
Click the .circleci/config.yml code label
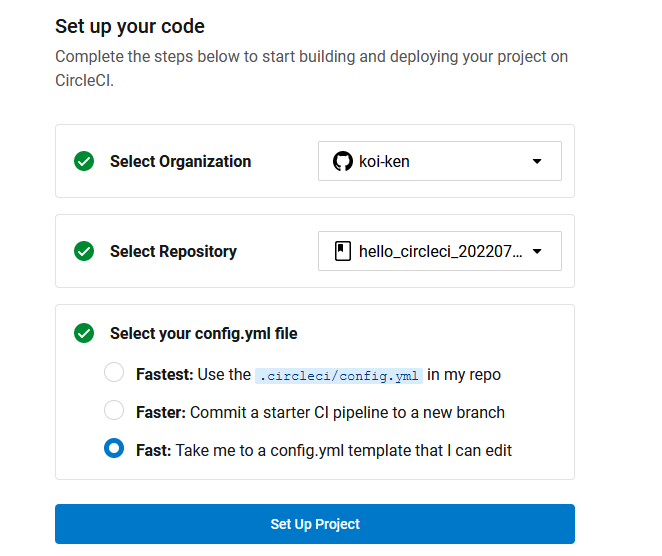[x=339, y=375]
